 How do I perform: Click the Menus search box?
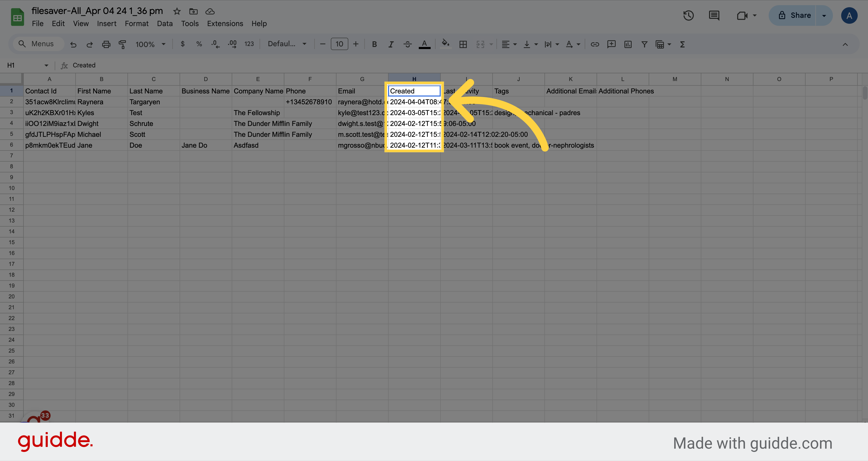tap(38, 44)
